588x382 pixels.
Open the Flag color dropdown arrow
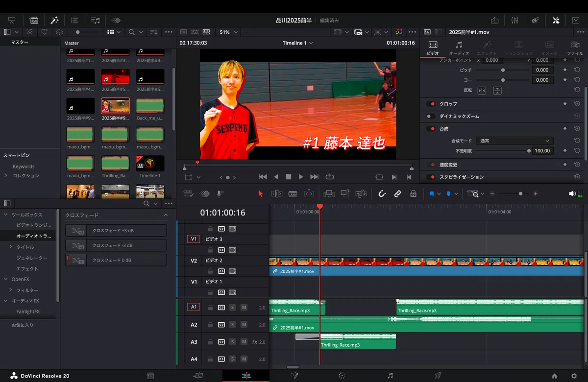(440, 194)
